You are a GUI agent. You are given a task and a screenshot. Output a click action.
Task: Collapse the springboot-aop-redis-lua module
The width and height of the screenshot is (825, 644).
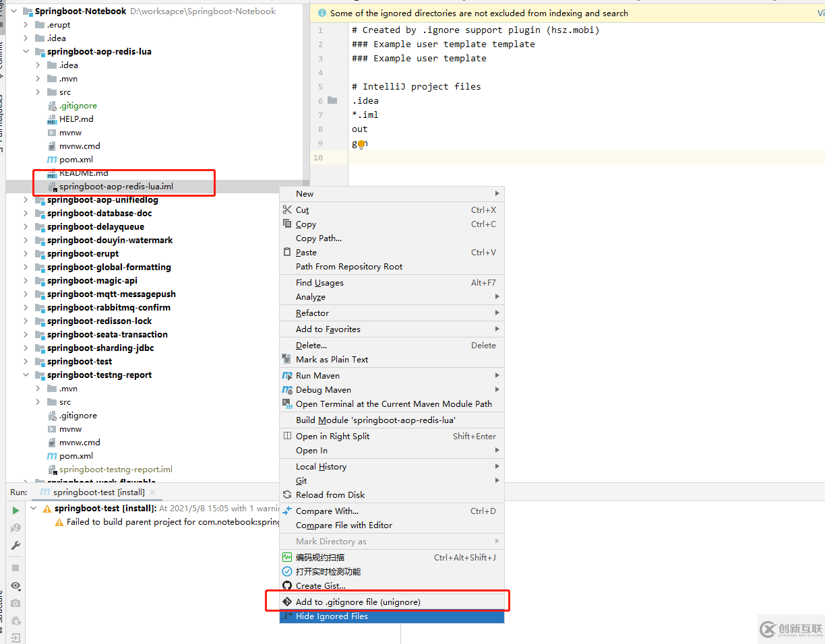click(x=26, y=52)
